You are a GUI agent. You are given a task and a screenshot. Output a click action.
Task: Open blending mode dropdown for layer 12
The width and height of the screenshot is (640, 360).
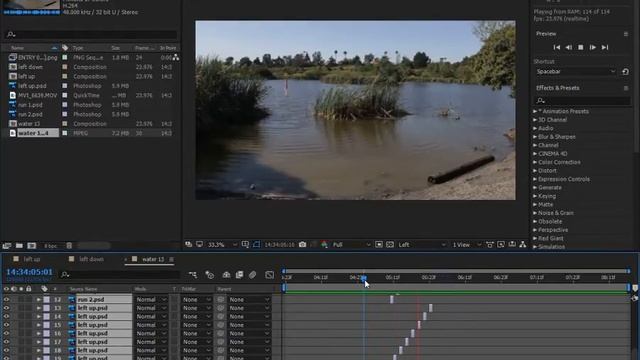point(151,300)
